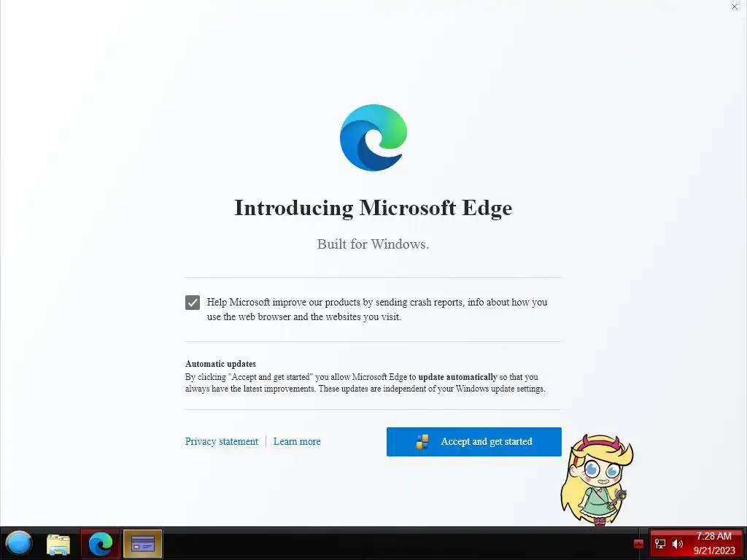This screenshot has width=747, height=560.
Task: Open the Privacy statement link
Action: [222, 441]
